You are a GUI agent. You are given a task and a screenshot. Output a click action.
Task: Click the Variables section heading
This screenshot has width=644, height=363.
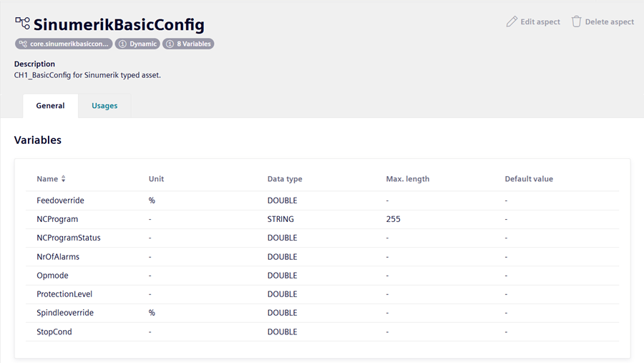38,140
